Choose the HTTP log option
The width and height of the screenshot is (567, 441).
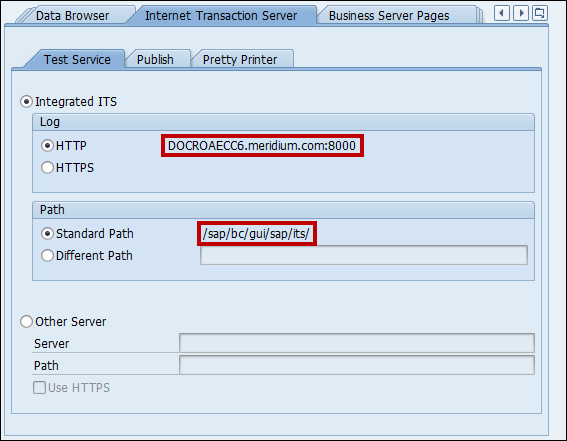47,146
